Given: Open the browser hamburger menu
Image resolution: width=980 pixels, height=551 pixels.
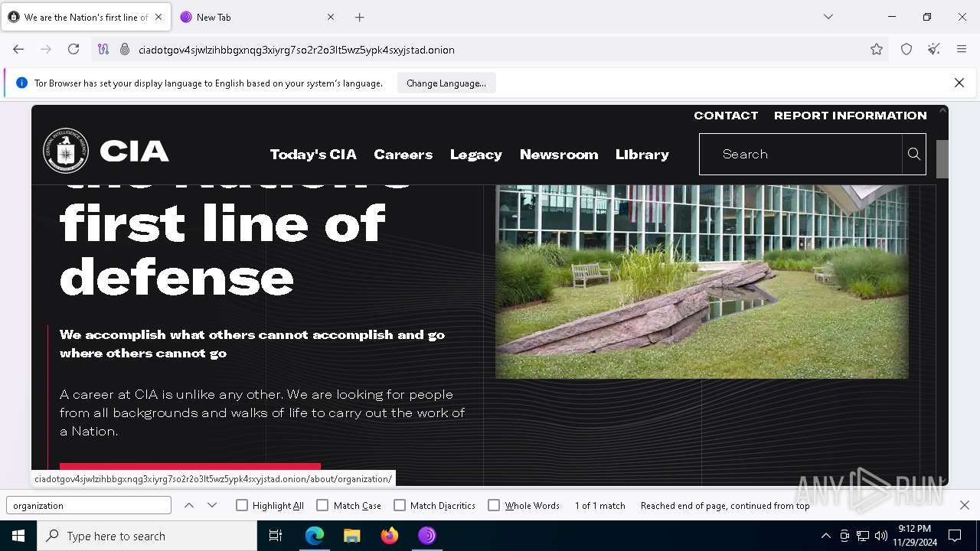Looking at the screenshot, I should coord(962,49).
